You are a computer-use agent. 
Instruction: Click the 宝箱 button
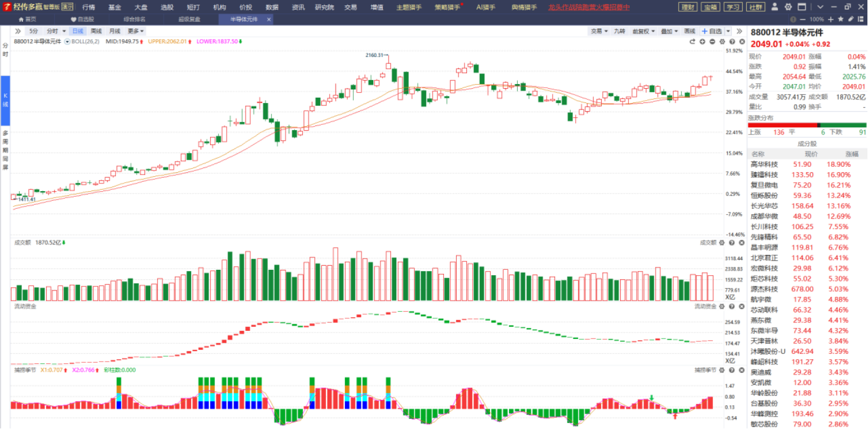[711, 7]
